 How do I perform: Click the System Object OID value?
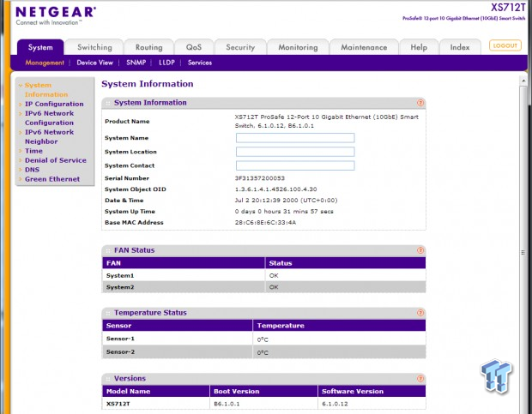click(275, 189)
